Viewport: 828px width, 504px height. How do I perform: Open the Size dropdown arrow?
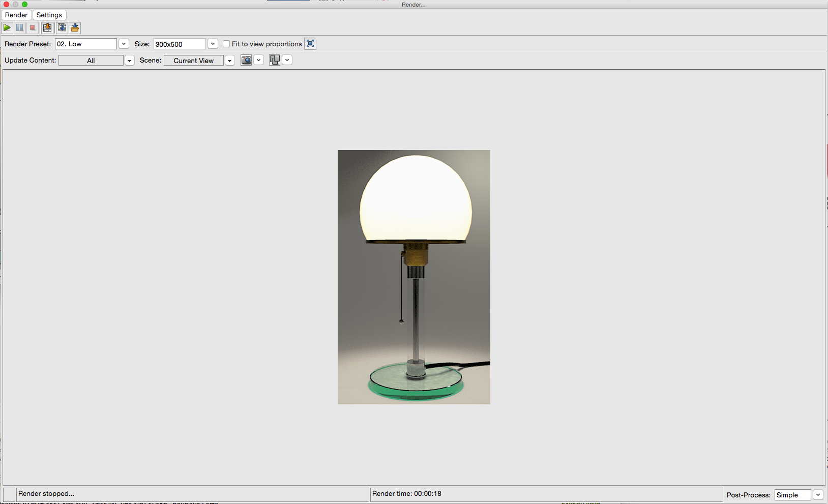pos(213,44)
